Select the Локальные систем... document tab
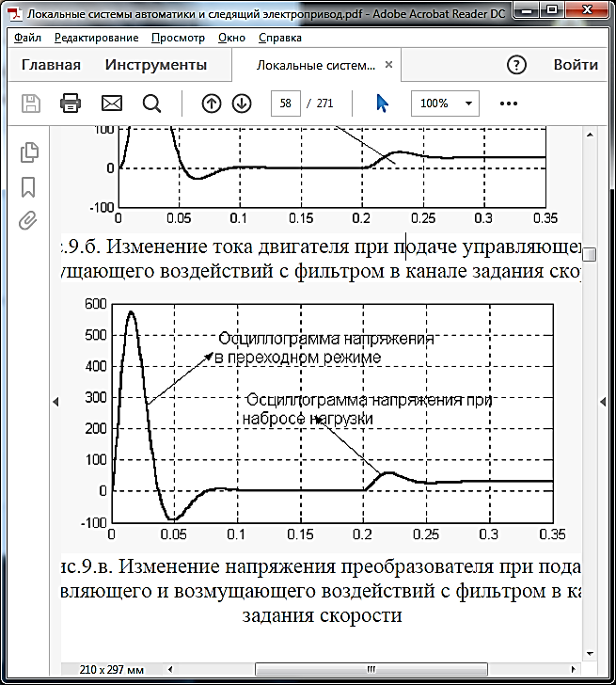 pos(316,66)
